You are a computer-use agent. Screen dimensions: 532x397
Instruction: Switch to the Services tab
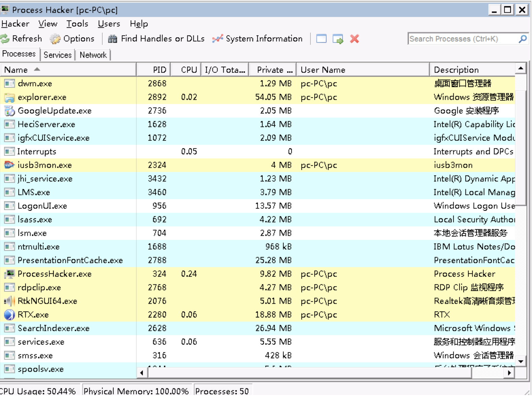coord(58,55)
